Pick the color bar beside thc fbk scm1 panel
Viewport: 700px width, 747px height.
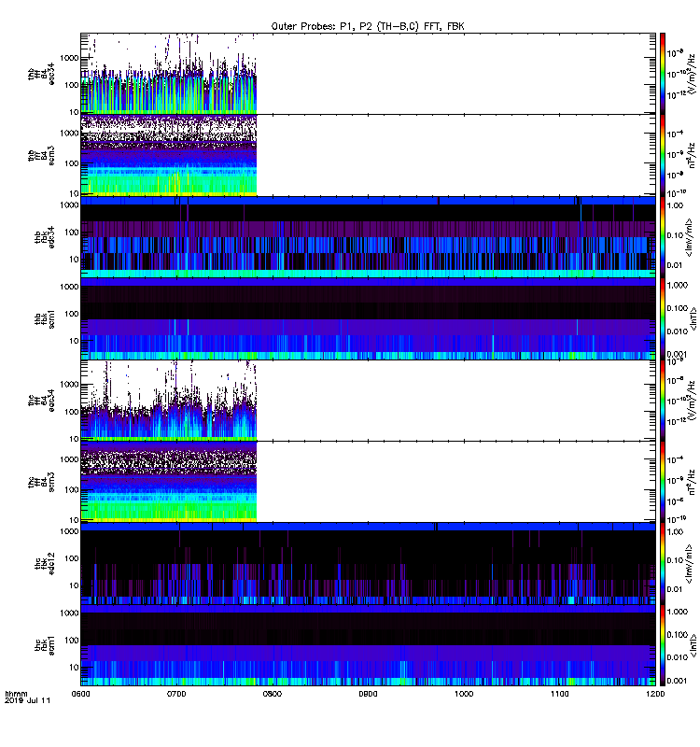(x=663, y=645)
